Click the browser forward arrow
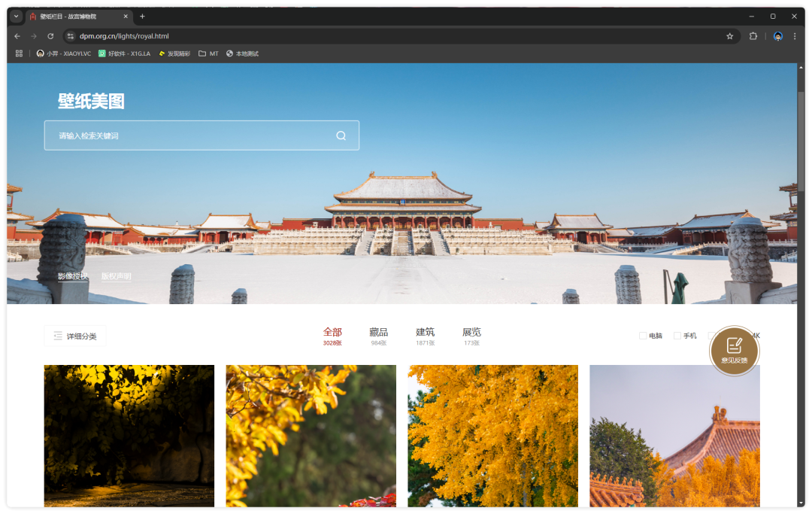Screen dimensions: 812x514 pyautogui.click(x=34, y=36)
